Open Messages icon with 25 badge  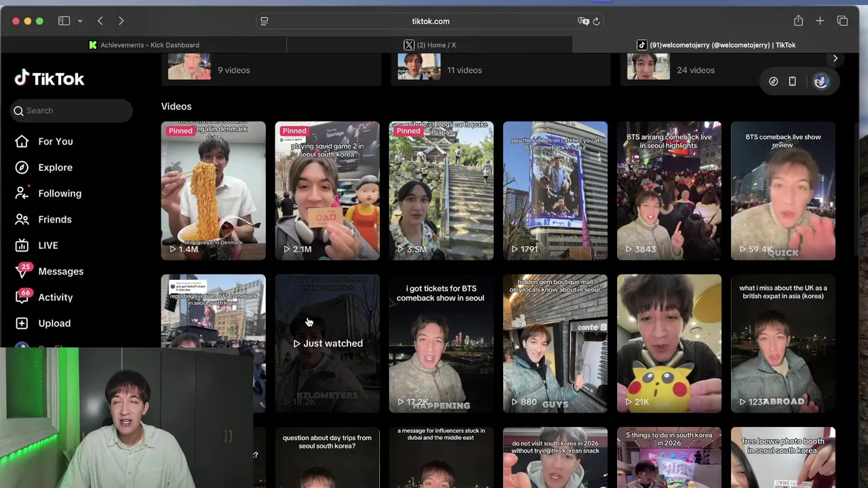tap(22, 271)
